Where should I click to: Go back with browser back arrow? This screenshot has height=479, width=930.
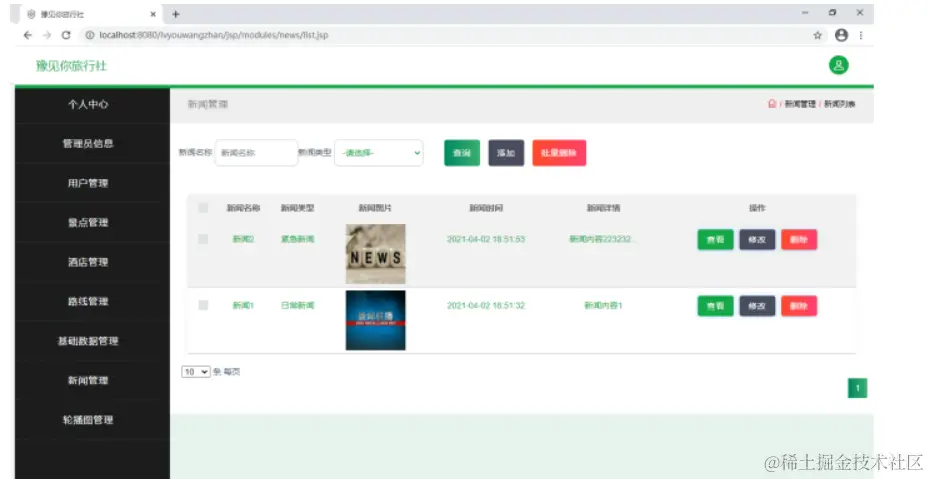(x=28, y=35)
